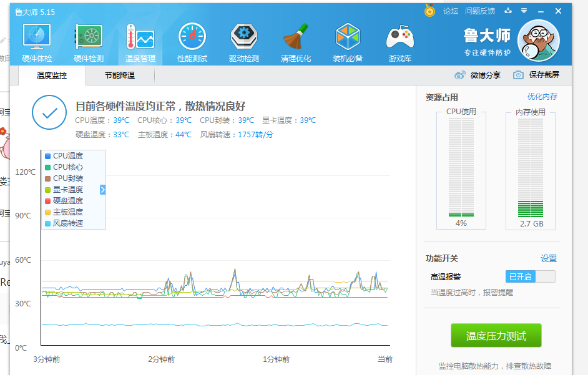The width and height of the screenshot is (588, 375).
Task: Collapse legend with blue arrow
Action: tap(103, 190)
